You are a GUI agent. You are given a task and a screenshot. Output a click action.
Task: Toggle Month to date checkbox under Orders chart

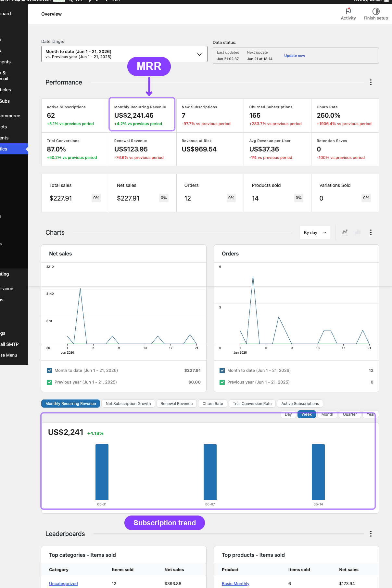(x=222, y=370)
